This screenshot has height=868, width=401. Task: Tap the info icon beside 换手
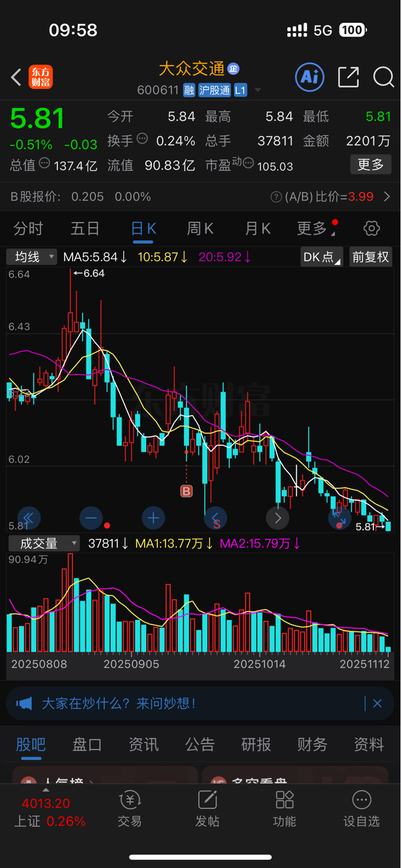click(x=142, y=139)
